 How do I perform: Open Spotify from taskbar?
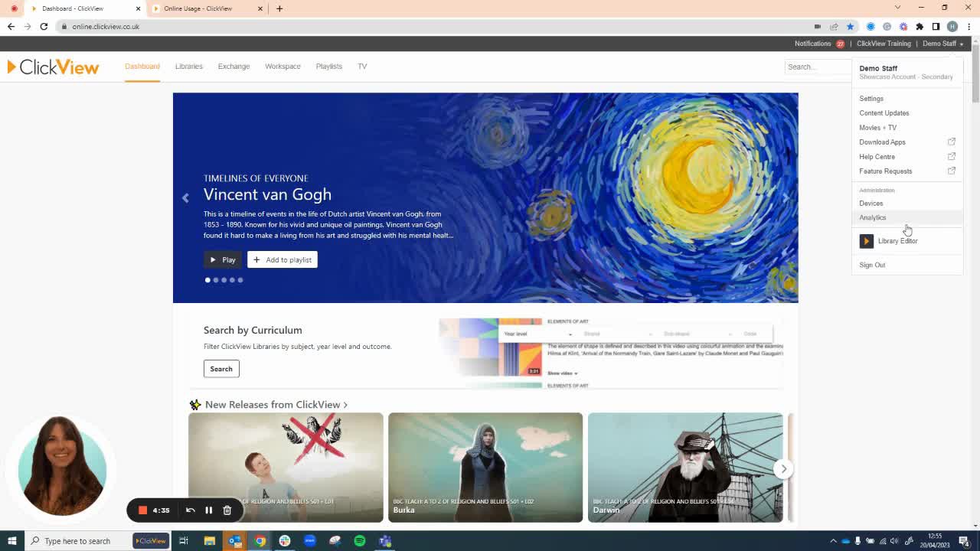[x=360, y=541]
